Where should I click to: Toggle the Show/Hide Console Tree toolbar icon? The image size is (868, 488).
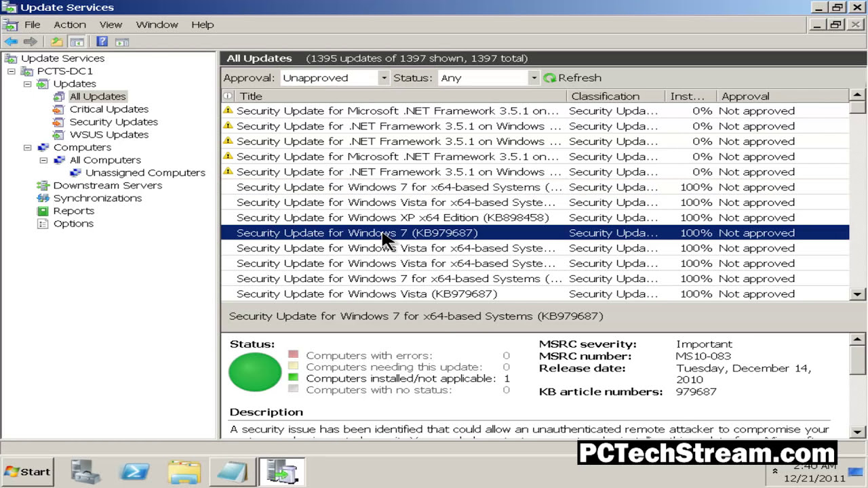77,42
